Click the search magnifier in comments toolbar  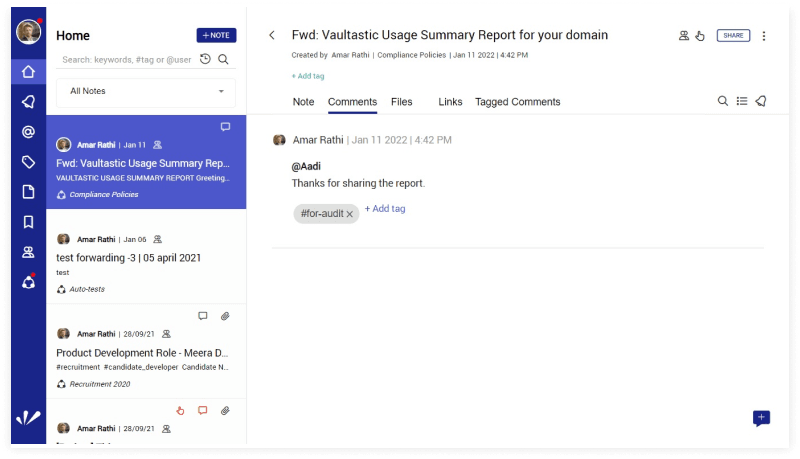click(x=723, y=101)
